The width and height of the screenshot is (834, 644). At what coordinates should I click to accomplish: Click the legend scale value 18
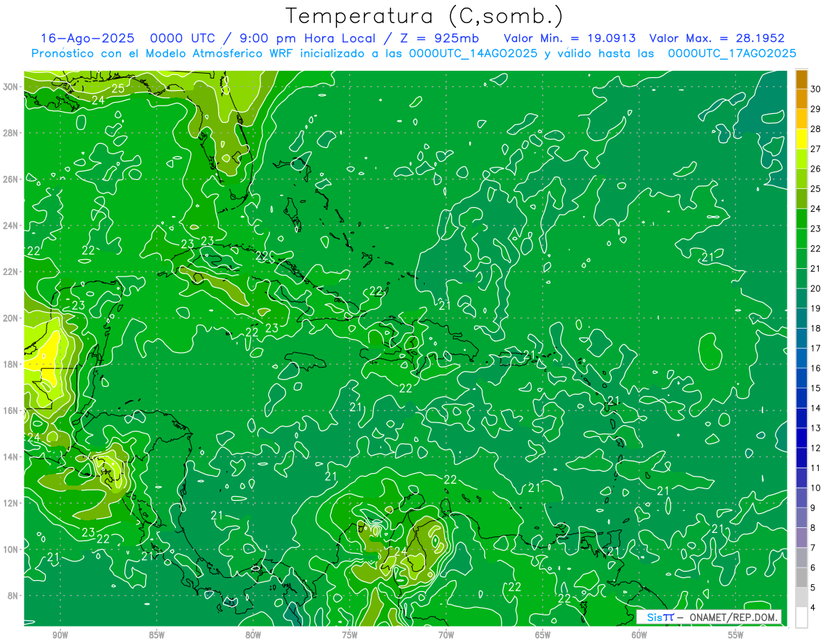(x=817, y=329)
